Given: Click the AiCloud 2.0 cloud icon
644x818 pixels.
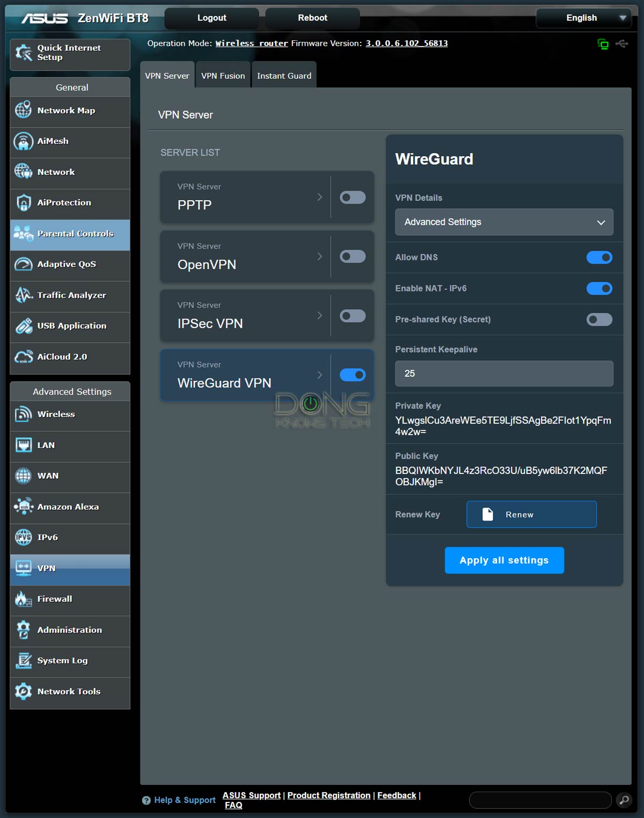Looking at the screenshot, I should pos(23,356).
